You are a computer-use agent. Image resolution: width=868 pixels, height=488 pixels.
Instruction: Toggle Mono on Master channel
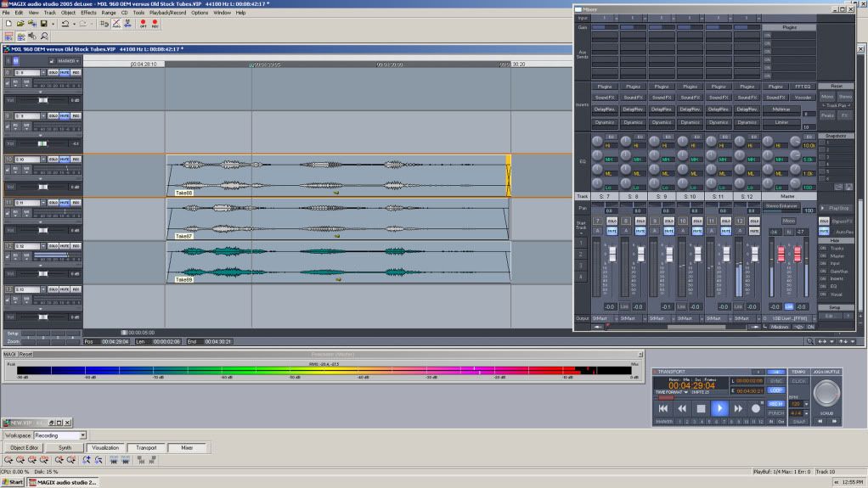coord(788,221)
